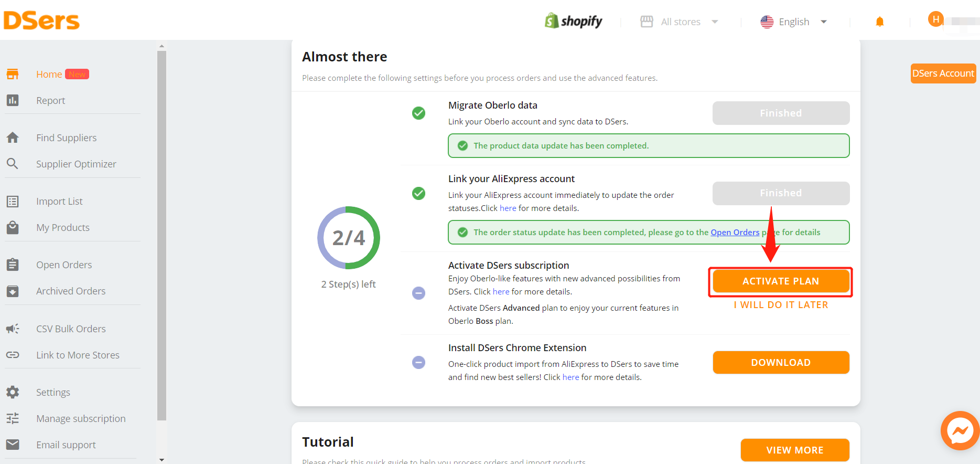Click the Supplier Optimizer magnifier icon
Screen dimensions: 980x464
[13, 164]
